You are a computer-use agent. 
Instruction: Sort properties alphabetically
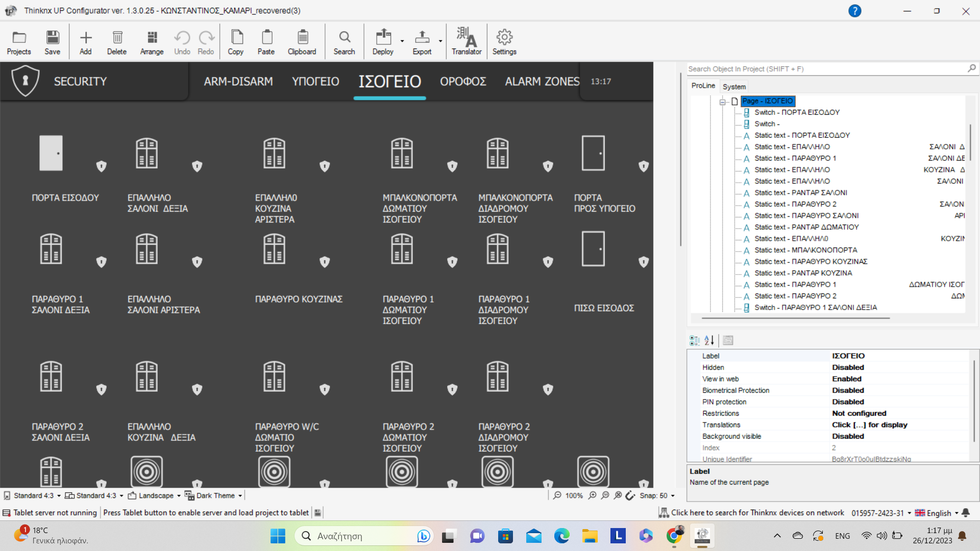(x=709, y=340)
